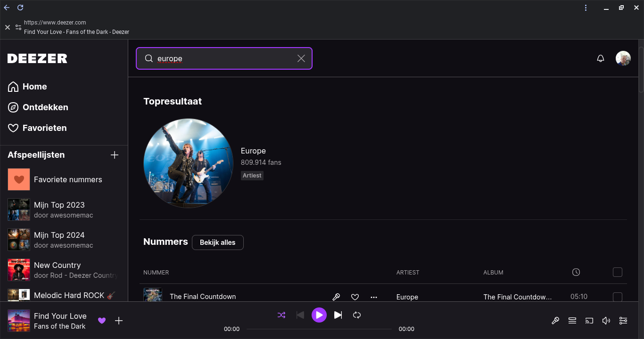Open Europe artist link in track row
The width and height of the screenshot is (644, 339).
407,297
